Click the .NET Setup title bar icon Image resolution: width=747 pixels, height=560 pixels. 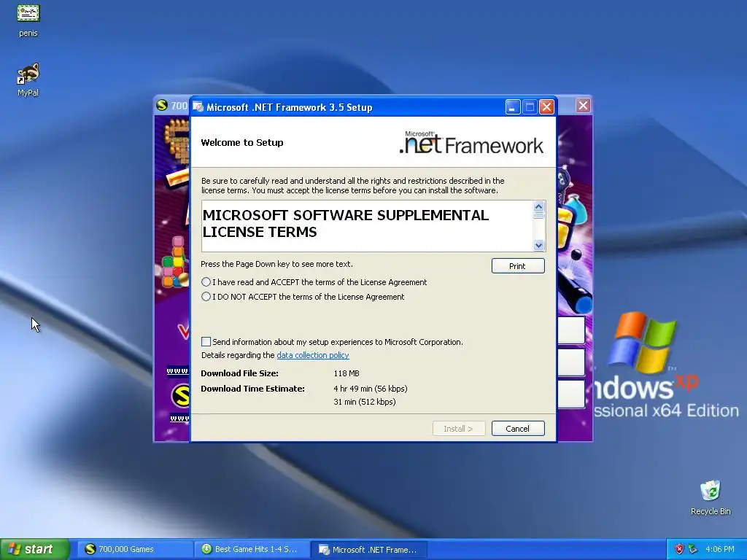198,107
